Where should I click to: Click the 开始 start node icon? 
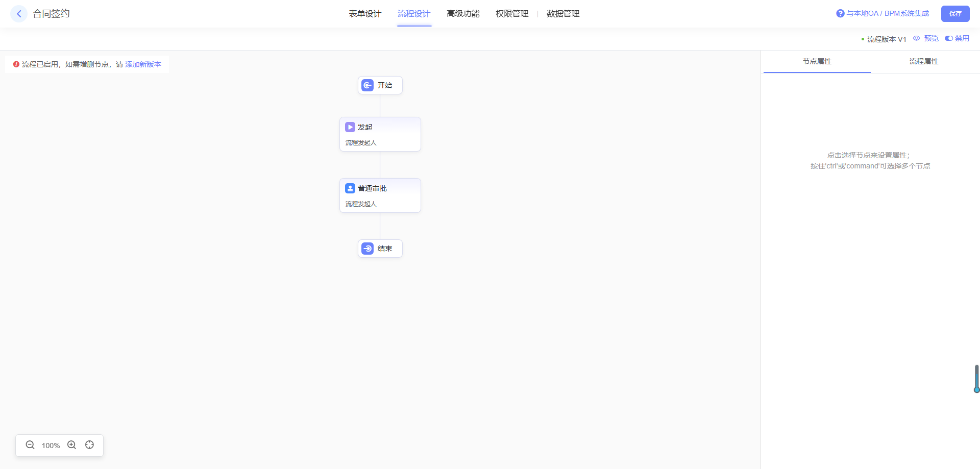click(x=367, y=85)
